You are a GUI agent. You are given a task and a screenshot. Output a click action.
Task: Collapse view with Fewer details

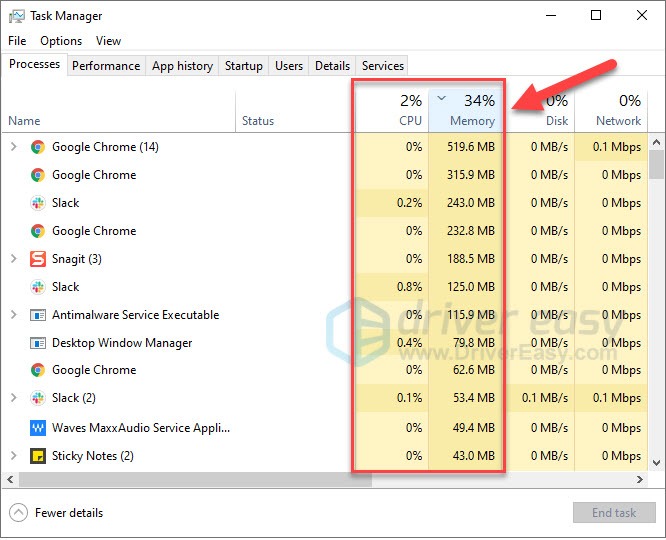[57, 513]
